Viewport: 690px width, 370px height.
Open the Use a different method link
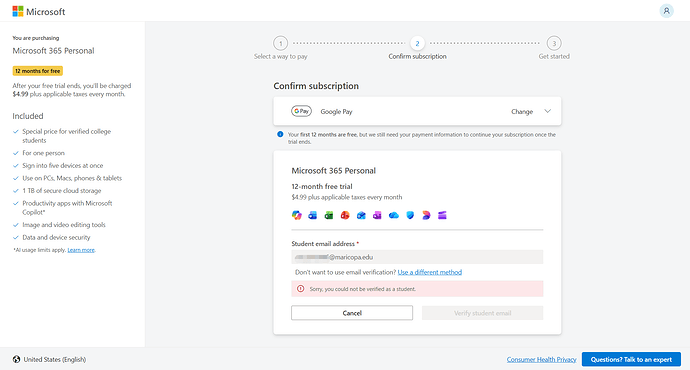click(430, 272)
